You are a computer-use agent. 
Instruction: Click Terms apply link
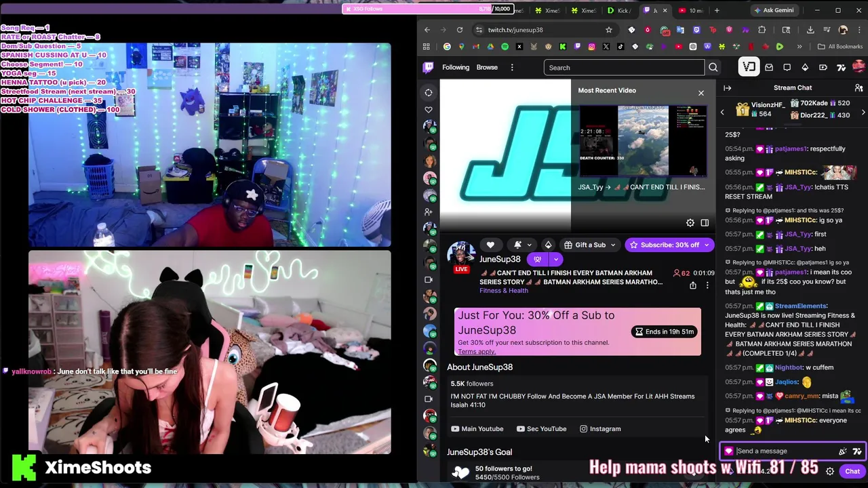477,351
